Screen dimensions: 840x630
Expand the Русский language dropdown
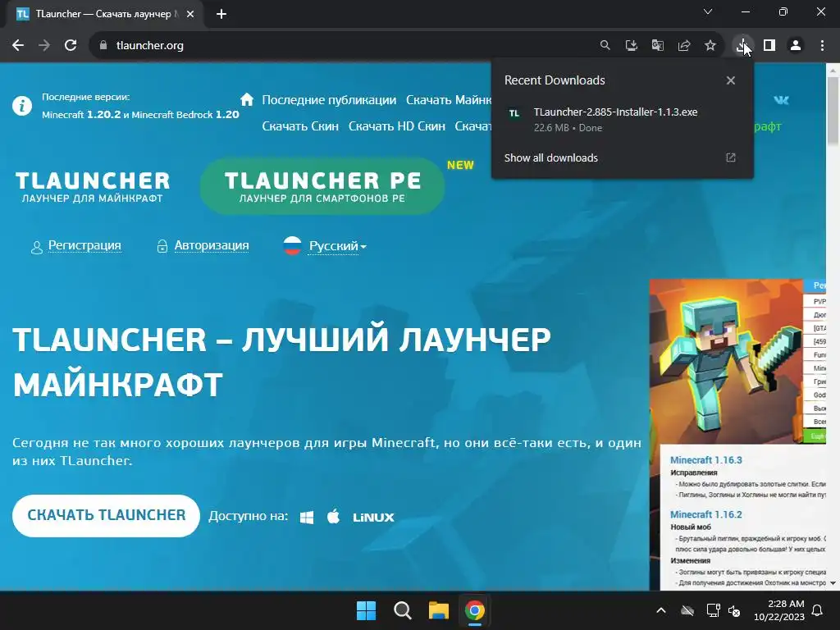point(337,246)
